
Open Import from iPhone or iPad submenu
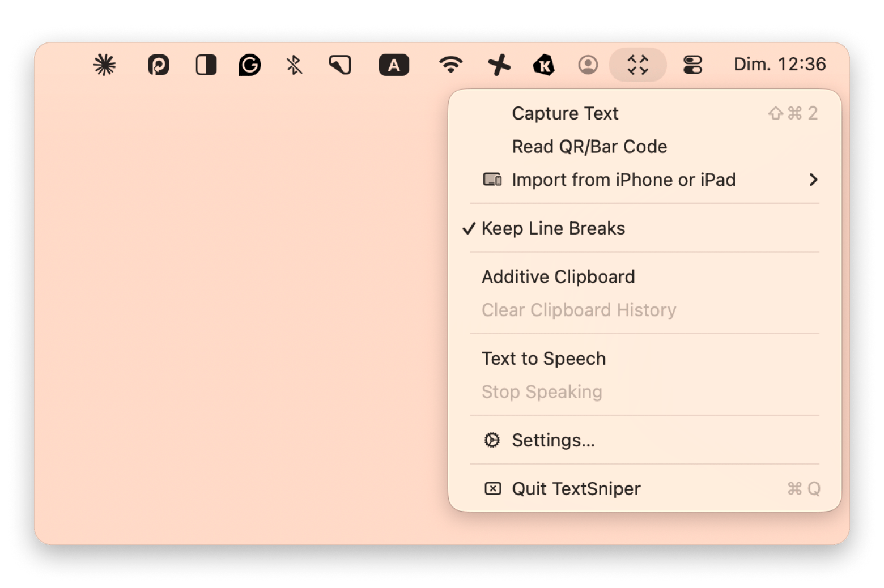(x=645, y=180)
